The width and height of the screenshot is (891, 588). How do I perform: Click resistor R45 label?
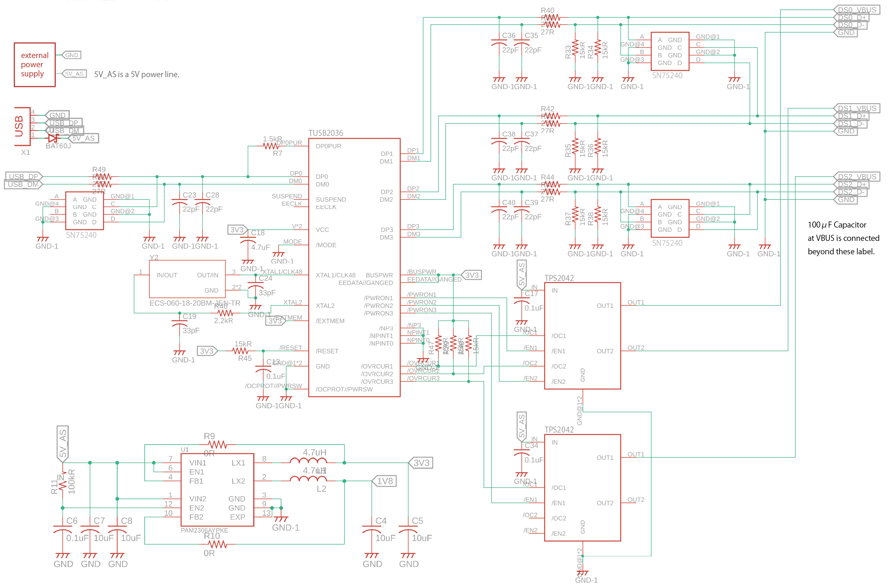pos(245,358)
